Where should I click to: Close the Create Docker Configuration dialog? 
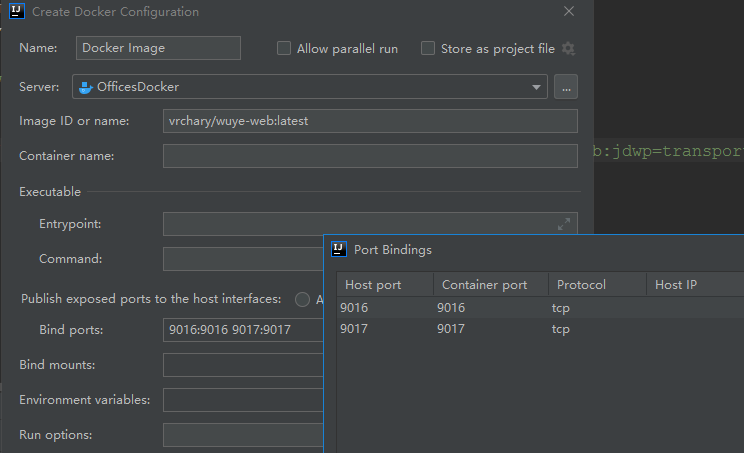pos(569,12)
